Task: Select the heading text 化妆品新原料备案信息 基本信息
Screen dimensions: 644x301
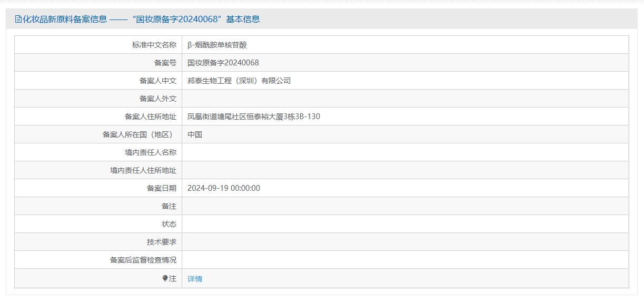Action: click(x=141, y=20)
